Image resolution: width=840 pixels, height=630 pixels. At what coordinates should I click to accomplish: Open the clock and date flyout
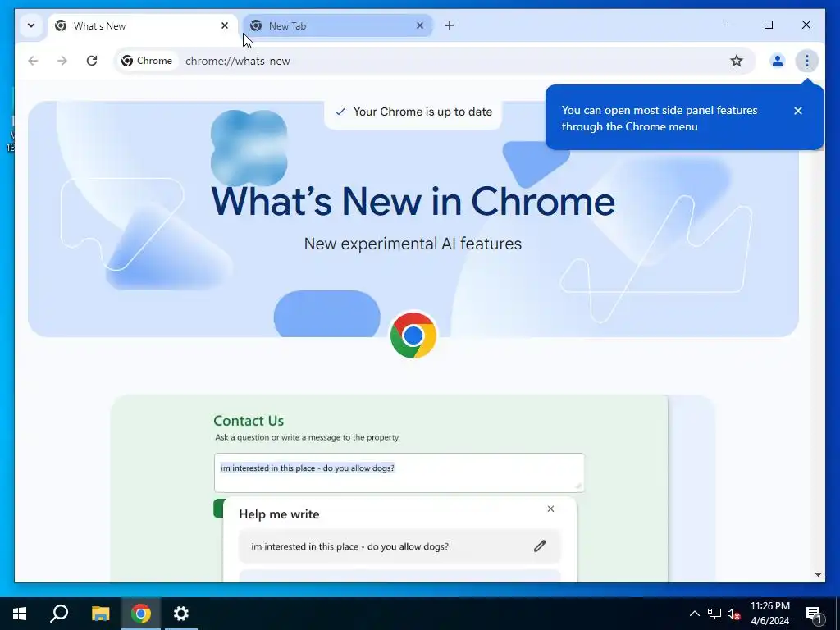[x=769, y=614]
